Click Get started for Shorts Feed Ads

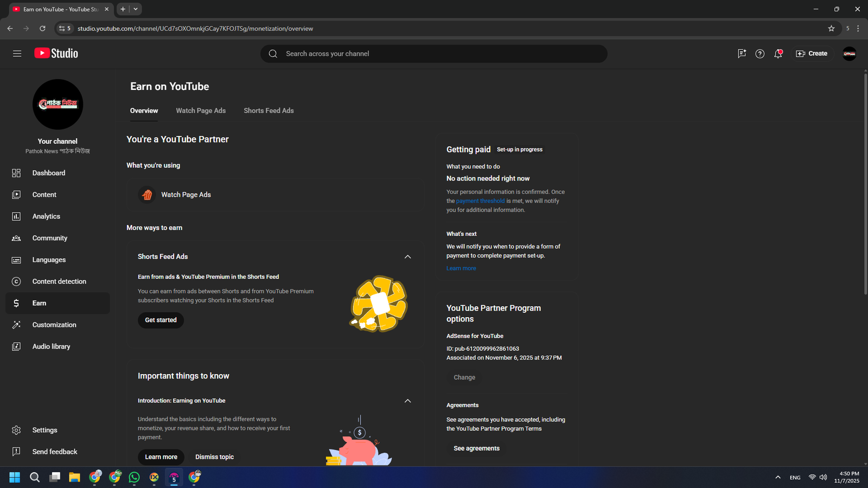point(161,320)
